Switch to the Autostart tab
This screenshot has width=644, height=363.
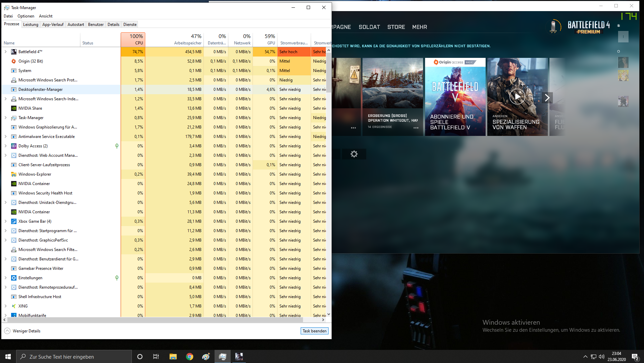76,25
